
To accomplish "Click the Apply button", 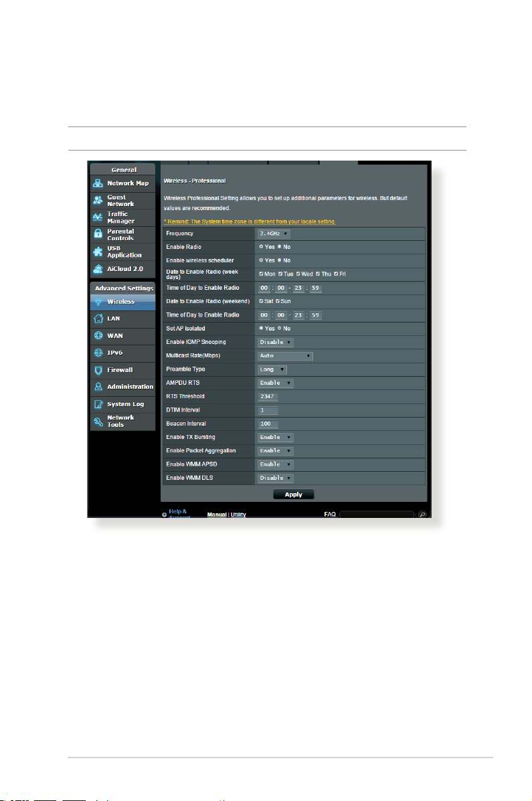I will (x=293, y=495).
